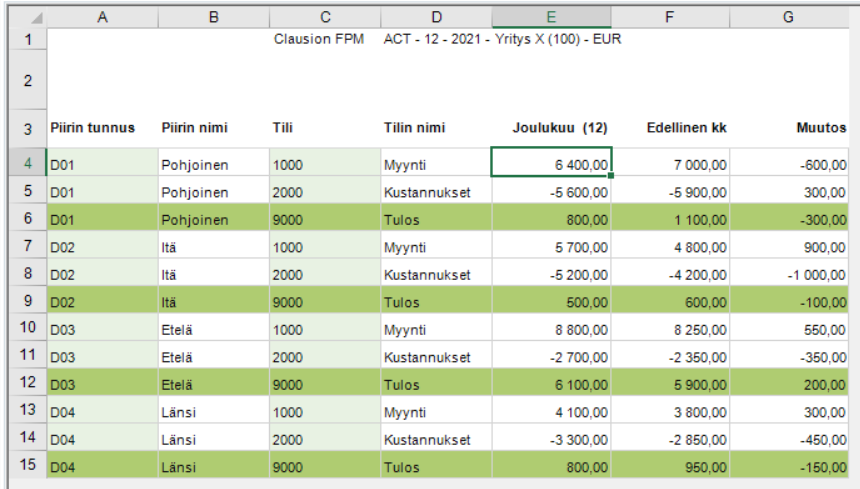This screenshot has width=860, height=489.
Task: Select the -1 000,00 Muutos cell
Action: point(789,275)
